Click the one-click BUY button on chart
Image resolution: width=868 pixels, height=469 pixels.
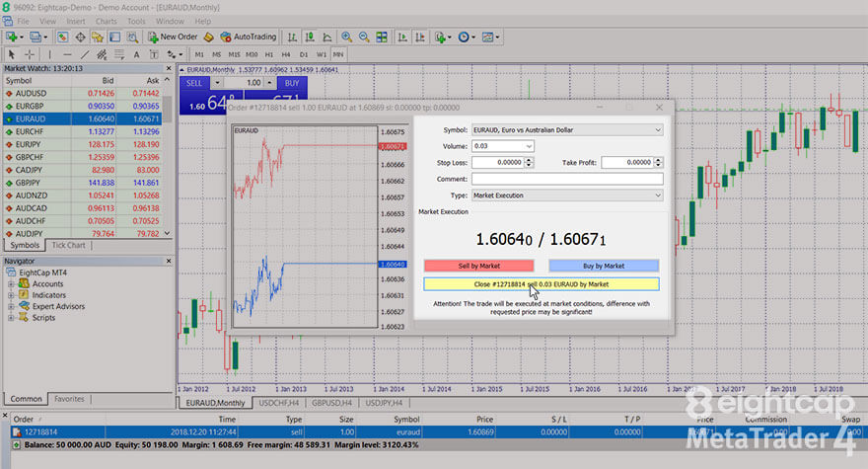coord(292,83)
